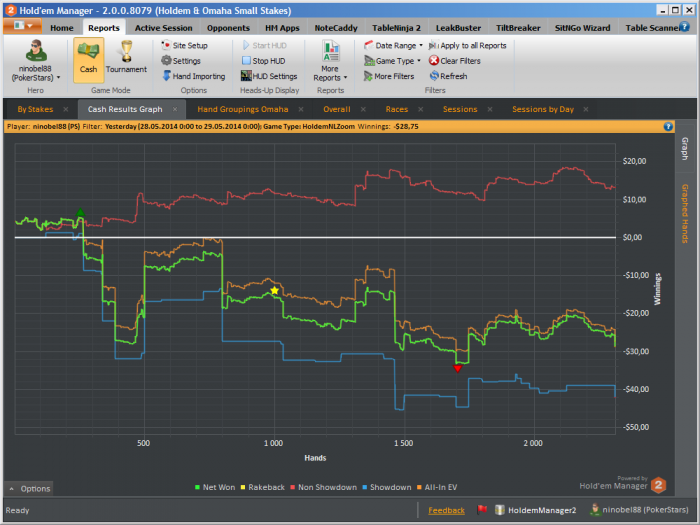Click Refresh filters icon

point(433,76)
